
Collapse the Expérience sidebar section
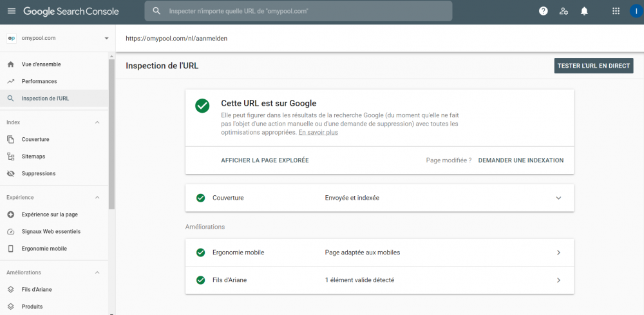tap(97, 197)
